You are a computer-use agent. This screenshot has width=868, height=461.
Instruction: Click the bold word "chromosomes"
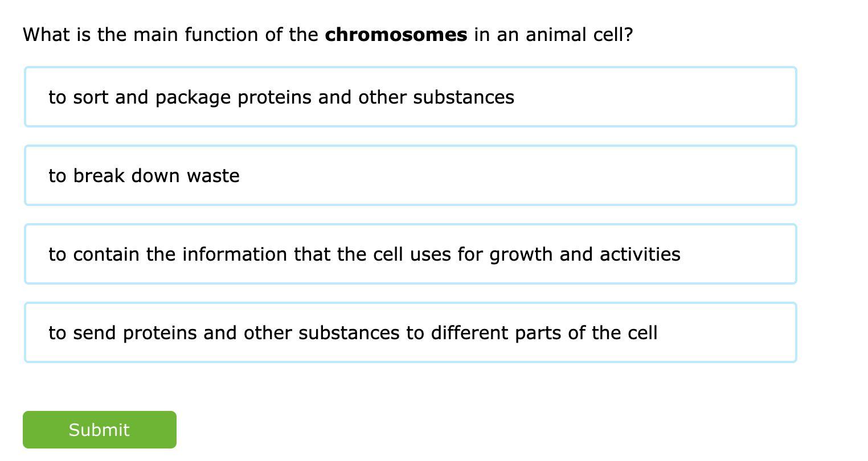click(x=396, y=35)
